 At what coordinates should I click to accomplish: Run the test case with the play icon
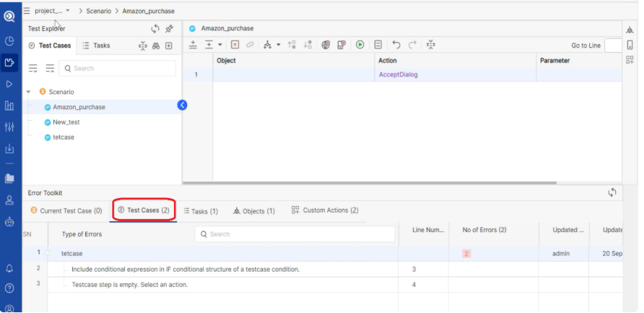tap(360, 45)
